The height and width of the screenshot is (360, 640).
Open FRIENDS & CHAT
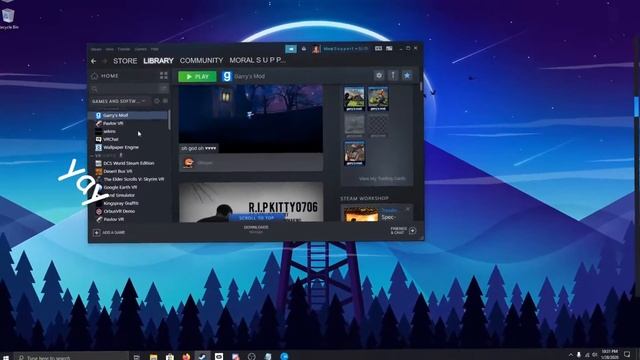[403, 231]
